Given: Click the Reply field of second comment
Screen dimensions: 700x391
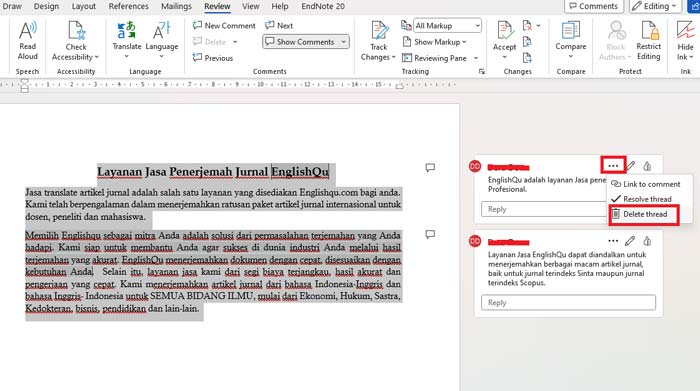Looking at the screenshot, I should 568,302.
